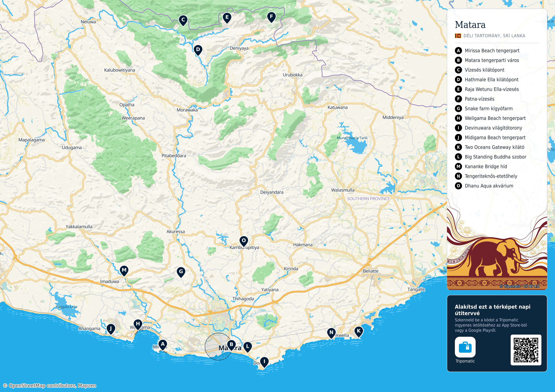Click the OpenStreetMap contributors attribution
This screenshot has height=392, width=555.
50,385
